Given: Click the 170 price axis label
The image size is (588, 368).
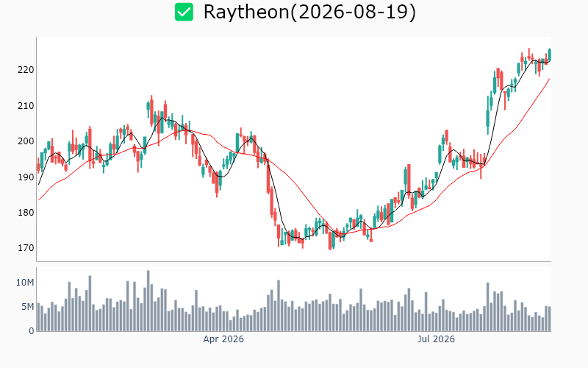Looking at the screenshot, I should pos(26,248).
